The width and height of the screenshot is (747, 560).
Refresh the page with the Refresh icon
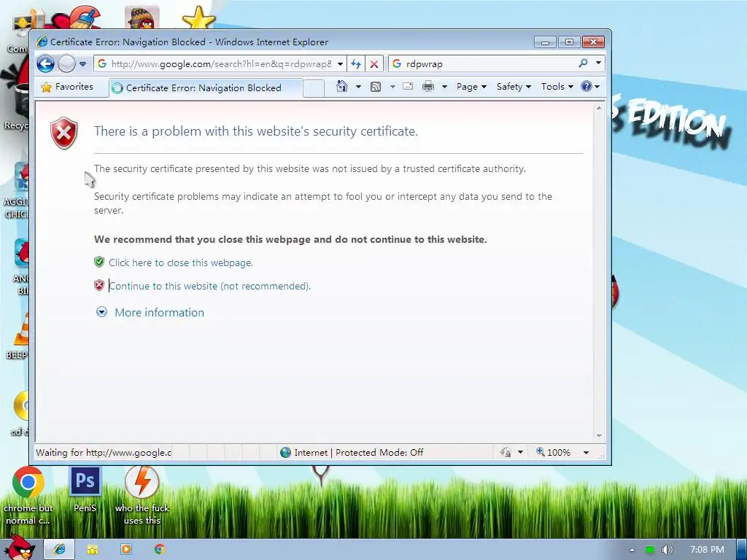click(356, 64)
